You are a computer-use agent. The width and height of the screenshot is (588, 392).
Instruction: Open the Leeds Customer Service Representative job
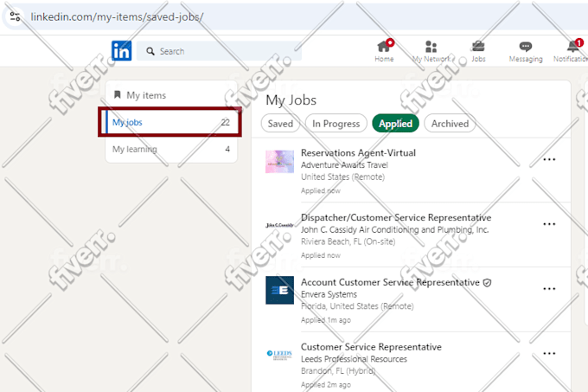coord(371,347)
